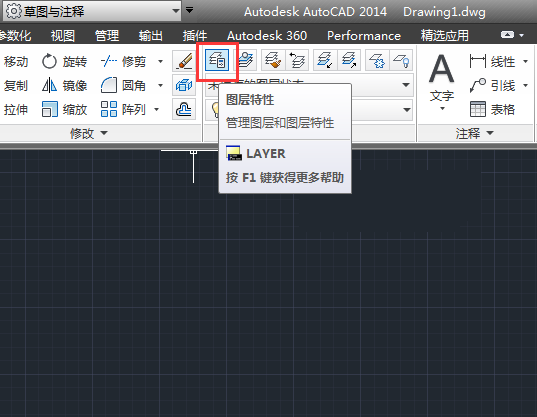Click the Linear dimension tool (线性)
This screenshot has width=537, height=417.
tap(492, 62)
